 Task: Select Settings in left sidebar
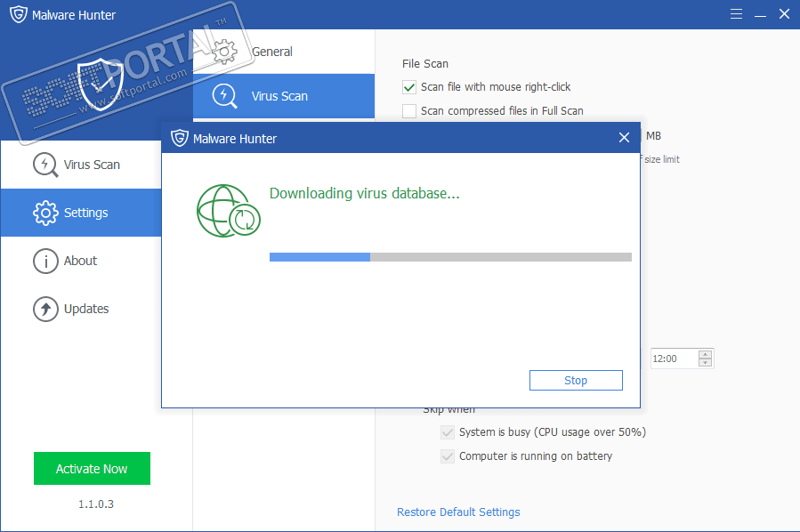click(82, 213)
